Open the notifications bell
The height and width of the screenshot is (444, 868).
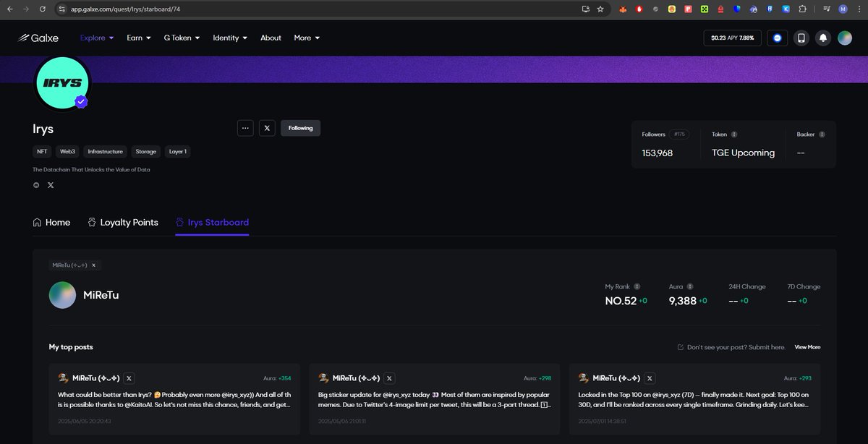coord(823,38)
